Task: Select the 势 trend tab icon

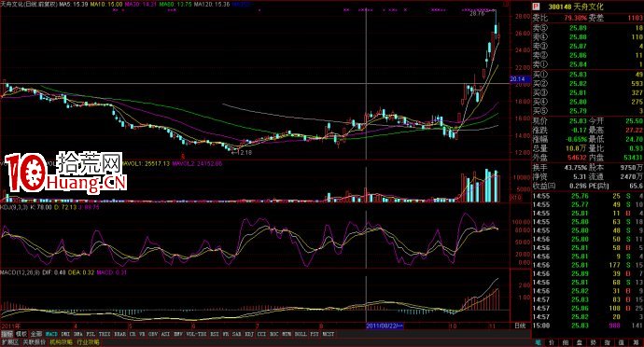Action: coord(594,342)
